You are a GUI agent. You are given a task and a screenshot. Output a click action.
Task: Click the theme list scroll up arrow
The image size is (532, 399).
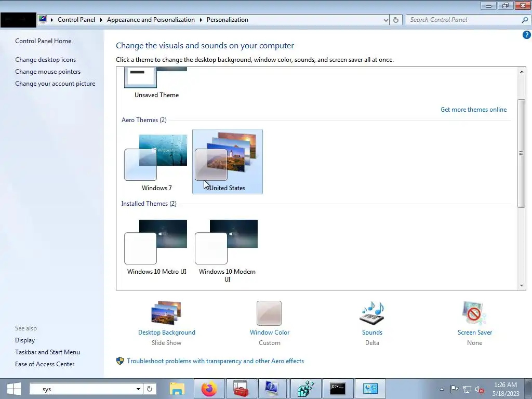522,71
